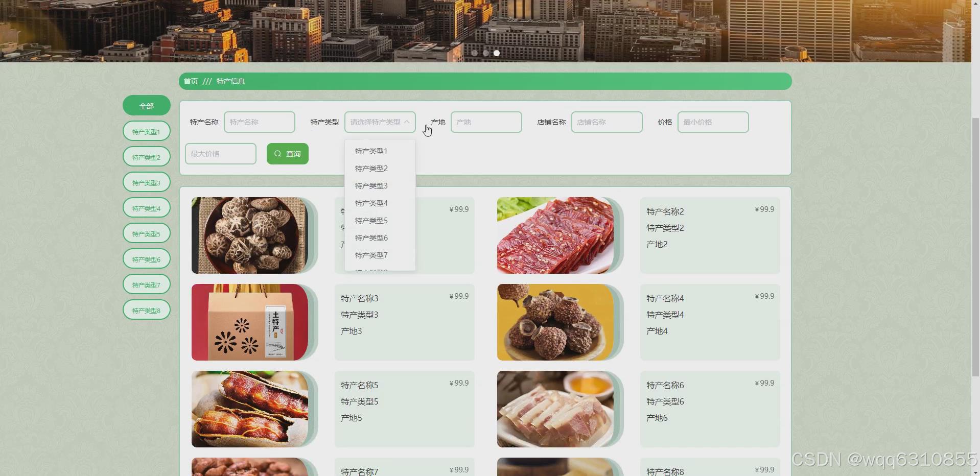Choose 特产类型3 from the dropdown list
The height and width of the screenshot is (476, 980).
click(380, 186)
